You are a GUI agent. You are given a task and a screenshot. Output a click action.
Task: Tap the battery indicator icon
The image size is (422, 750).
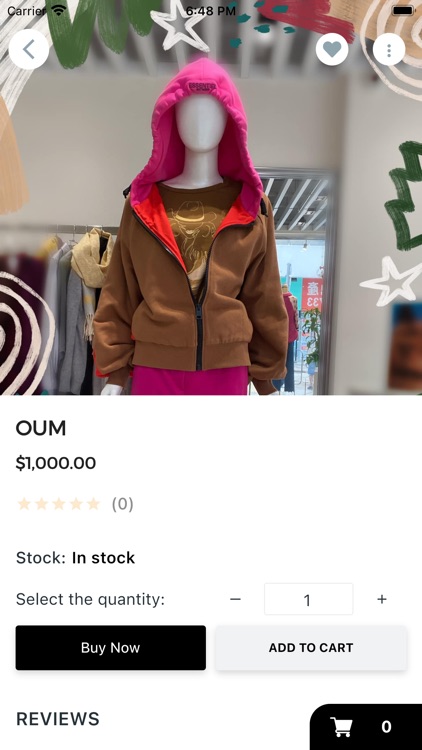(x=402, y=11)
